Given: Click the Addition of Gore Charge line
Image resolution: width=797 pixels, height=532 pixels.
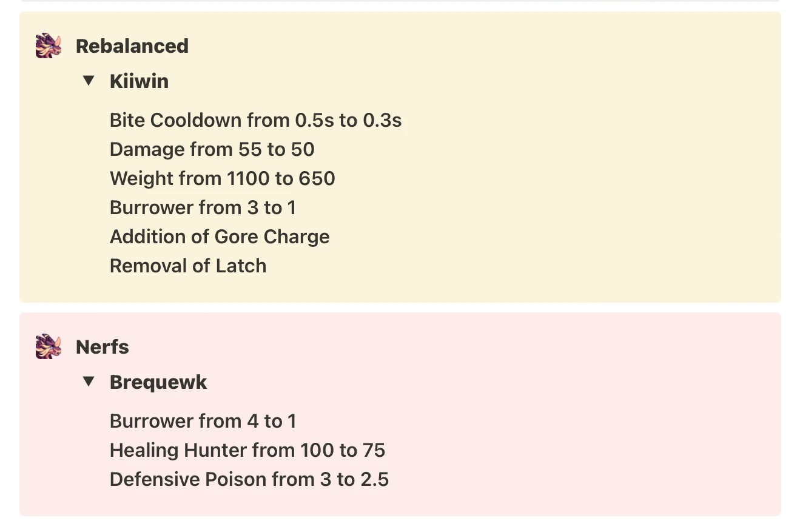Looking at the screenshot, I should [220, 237].
